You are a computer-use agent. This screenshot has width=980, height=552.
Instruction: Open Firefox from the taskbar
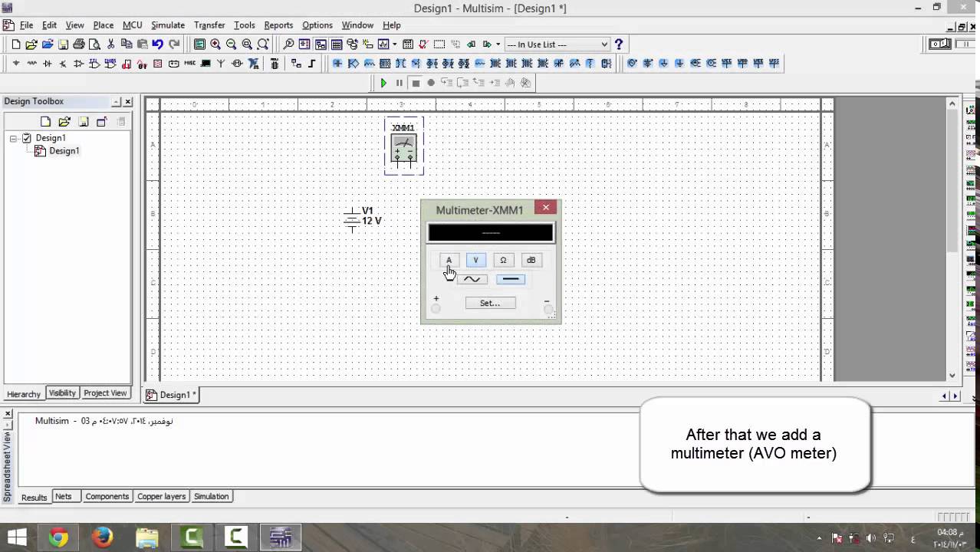(x=102, y=537)
